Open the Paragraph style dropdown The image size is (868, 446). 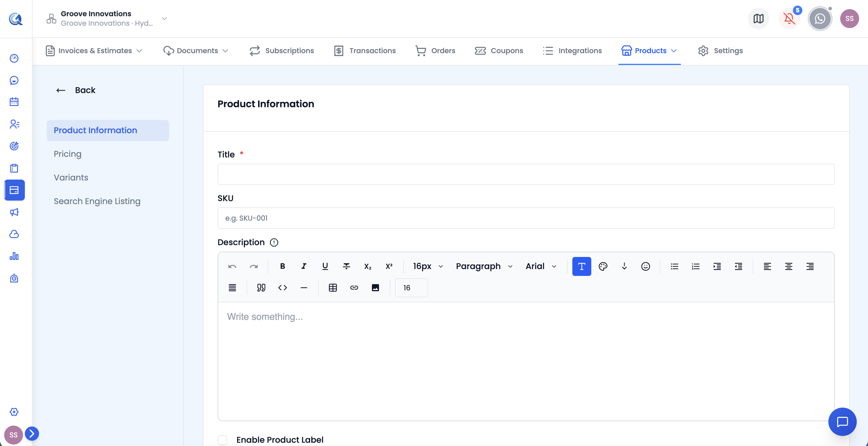[484, 266]
